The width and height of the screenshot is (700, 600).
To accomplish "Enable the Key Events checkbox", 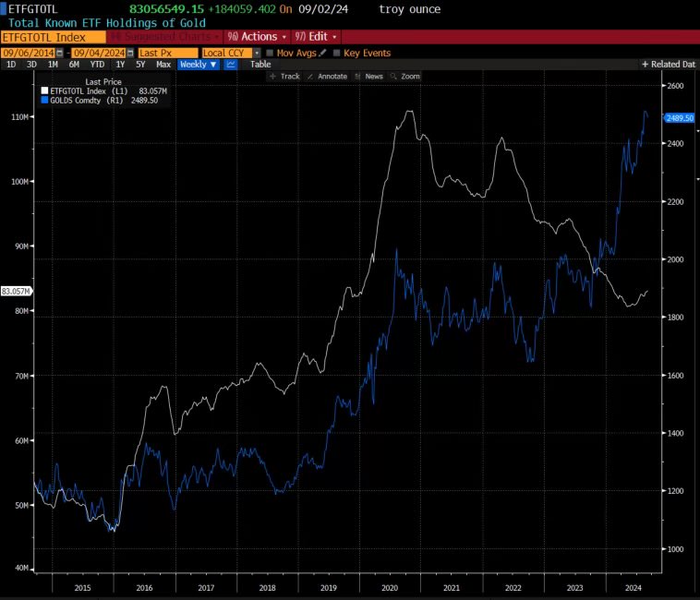I will [336, 53].
